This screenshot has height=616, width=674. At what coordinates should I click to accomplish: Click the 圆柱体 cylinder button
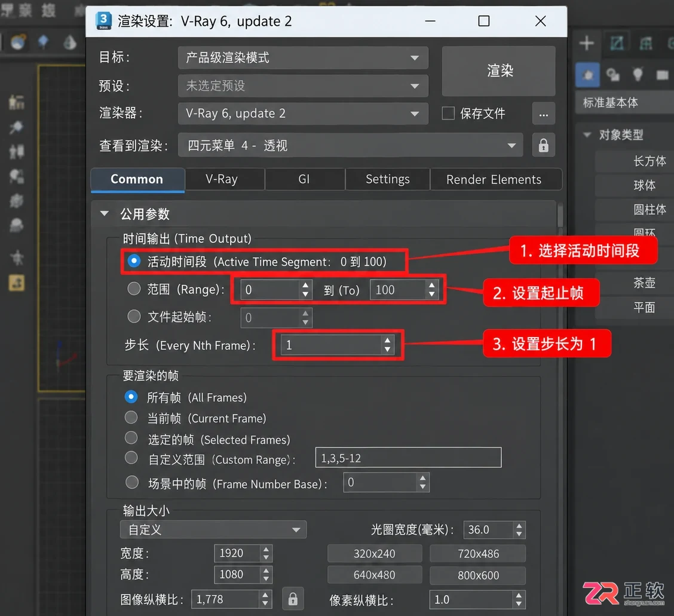635,209
